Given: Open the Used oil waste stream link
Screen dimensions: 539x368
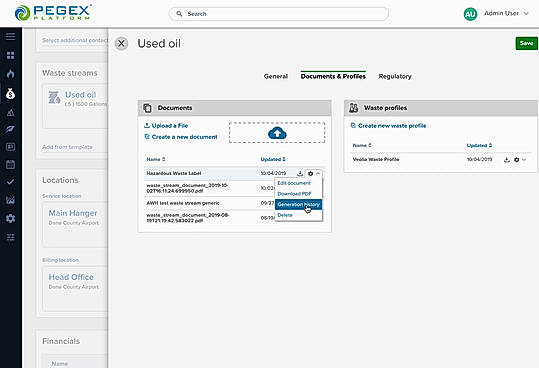Looking at the screenshot, I should [x=80, y=95].
